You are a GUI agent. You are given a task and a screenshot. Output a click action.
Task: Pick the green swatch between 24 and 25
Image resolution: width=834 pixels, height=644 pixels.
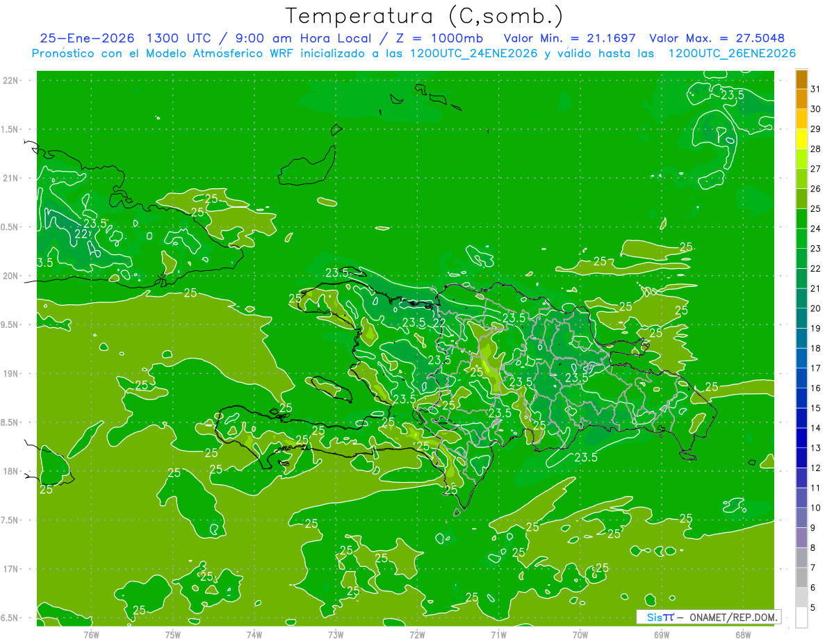click(801, 219)
